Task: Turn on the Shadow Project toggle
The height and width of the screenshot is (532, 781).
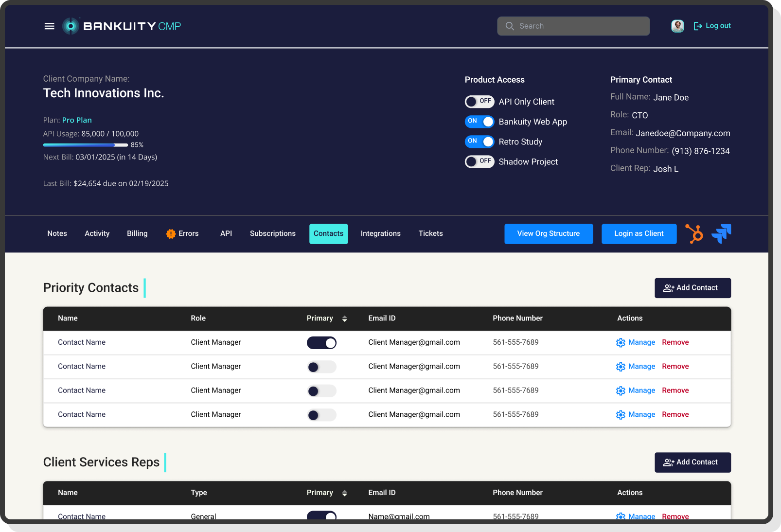Action: click(479, 161)
